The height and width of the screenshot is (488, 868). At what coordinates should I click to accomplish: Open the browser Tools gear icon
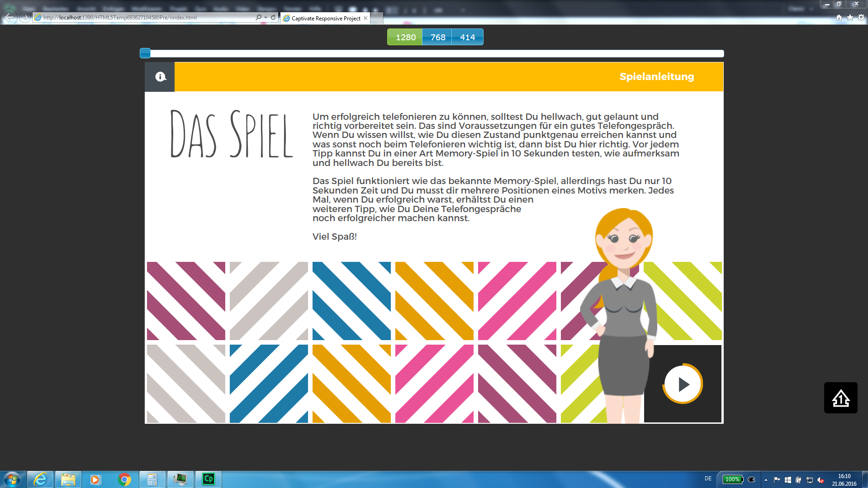(861, 18)
